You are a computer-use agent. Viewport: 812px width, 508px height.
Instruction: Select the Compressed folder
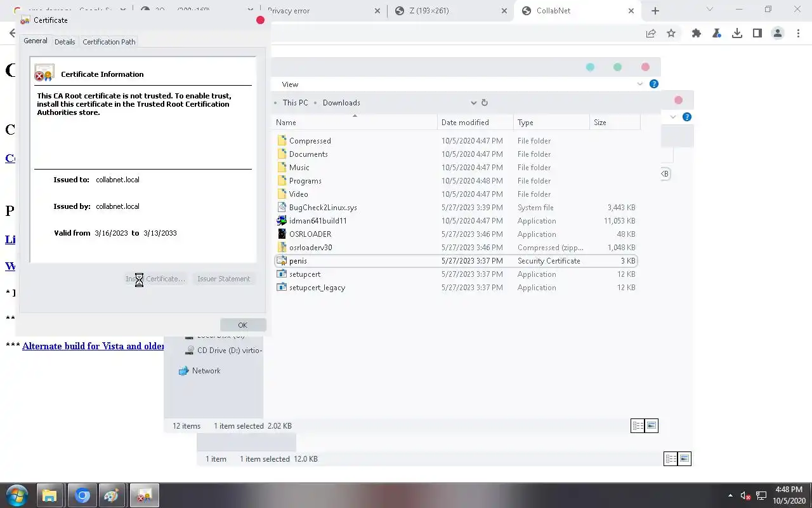pyautogui.click(x=456, y=141)
